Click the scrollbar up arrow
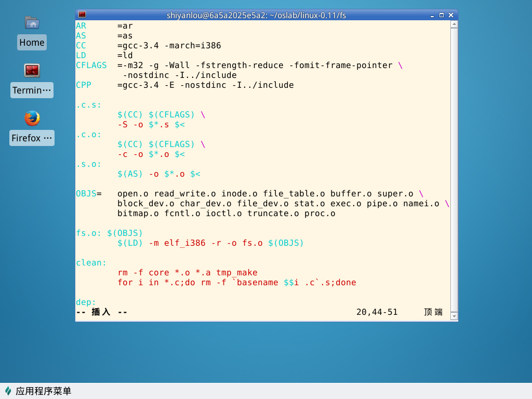 [454, 24]
